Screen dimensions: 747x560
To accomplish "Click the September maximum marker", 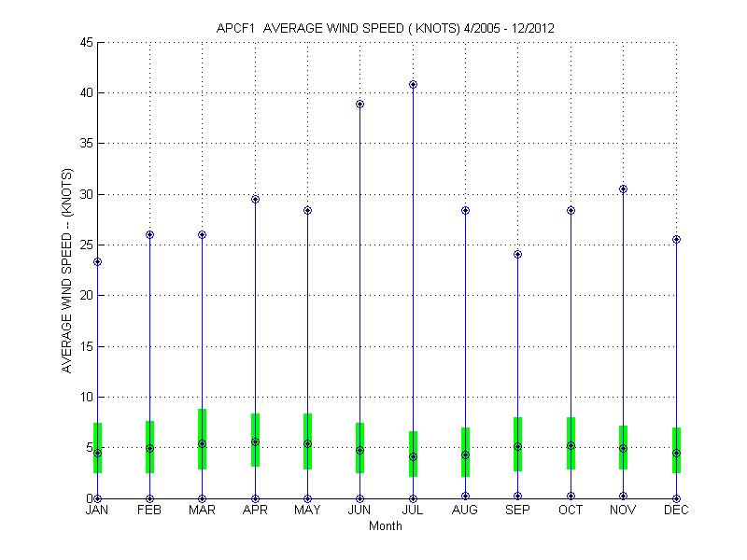I will click(x=518, y=255).
